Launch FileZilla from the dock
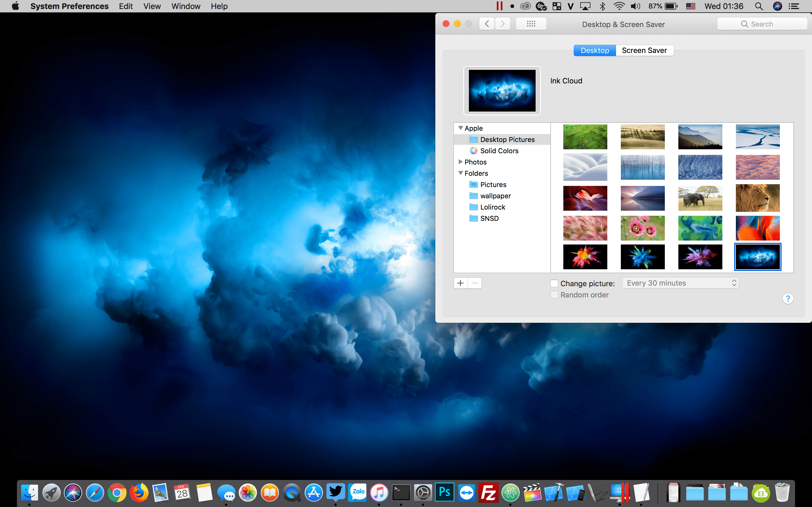Image resolution: width=812 pixels, height=507 pixels. [x=488, y=492]
